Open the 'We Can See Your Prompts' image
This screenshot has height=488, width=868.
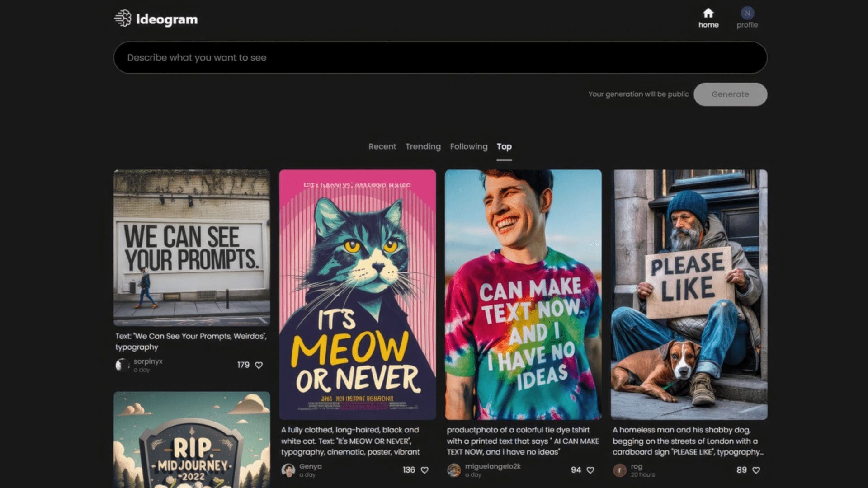192,248
